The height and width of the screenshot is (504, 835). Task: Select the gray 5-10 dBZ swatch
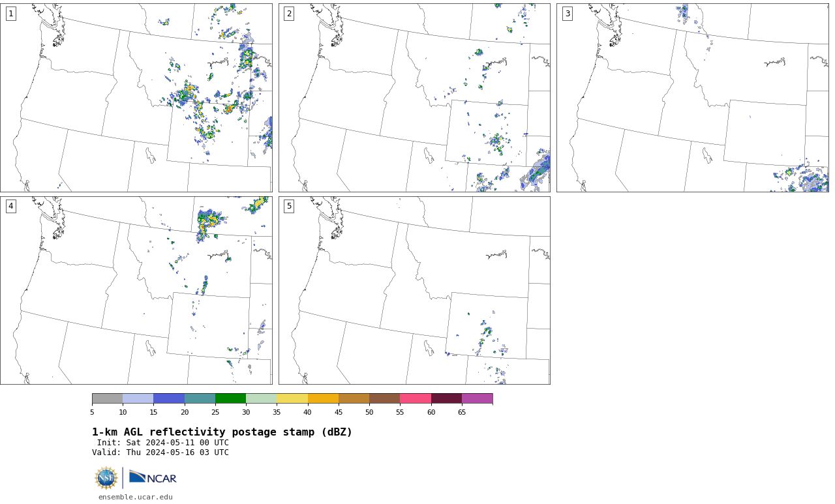(x=107, y=398)
